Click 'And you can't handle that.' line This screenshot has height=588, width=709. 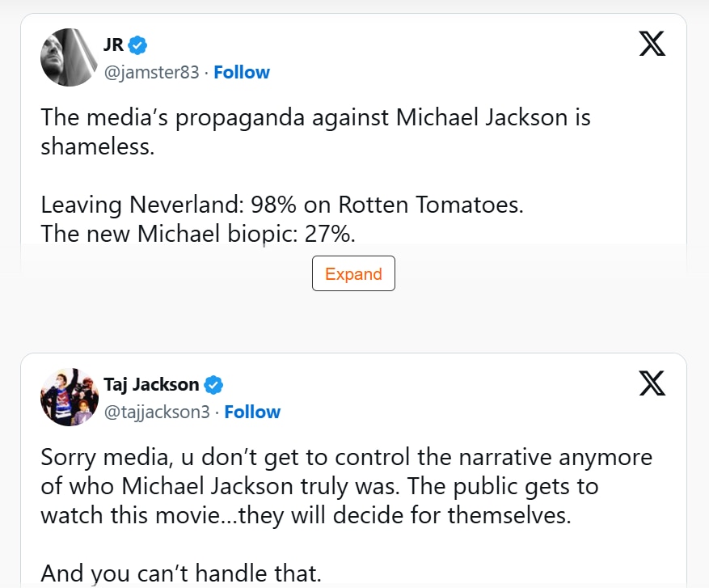[181, 573]
